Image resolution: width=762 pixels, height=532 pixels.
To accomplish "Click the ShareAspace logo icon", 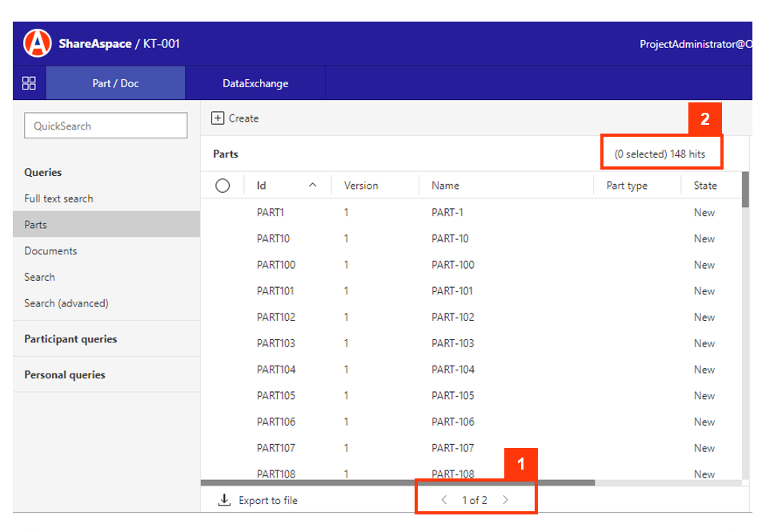I will pyautogui.click(x=35, y=44).
